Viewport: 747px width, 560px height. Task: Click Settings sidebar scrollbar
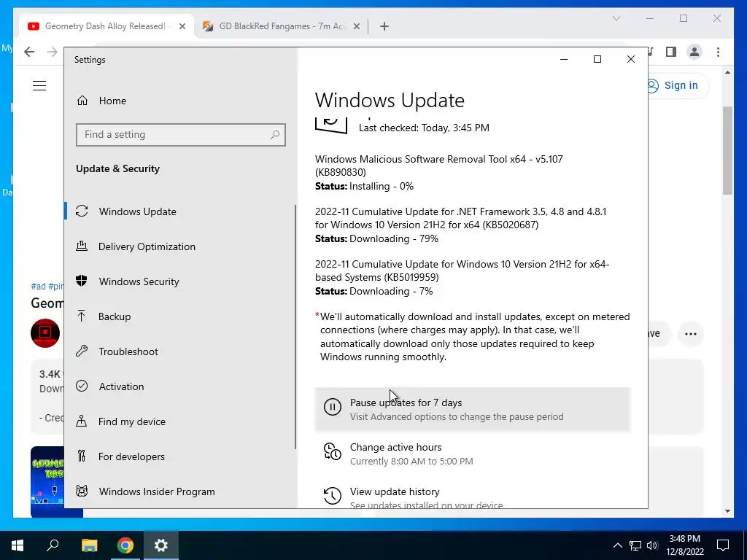click(x=295, y=327)
